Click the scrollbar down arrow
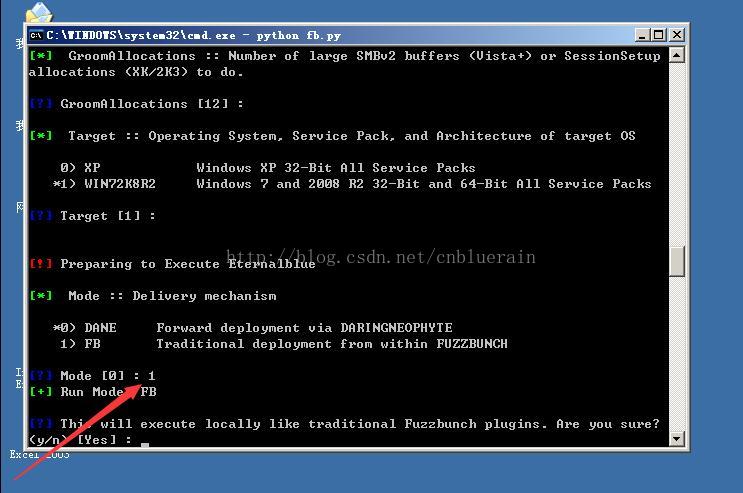This screenshot has width=743, height=493. pos(677,439)
